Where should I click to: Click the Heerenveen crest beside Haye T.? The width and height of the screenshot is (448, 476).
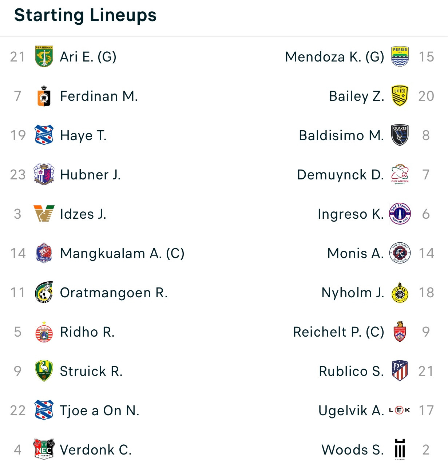[x=44, y=135]
